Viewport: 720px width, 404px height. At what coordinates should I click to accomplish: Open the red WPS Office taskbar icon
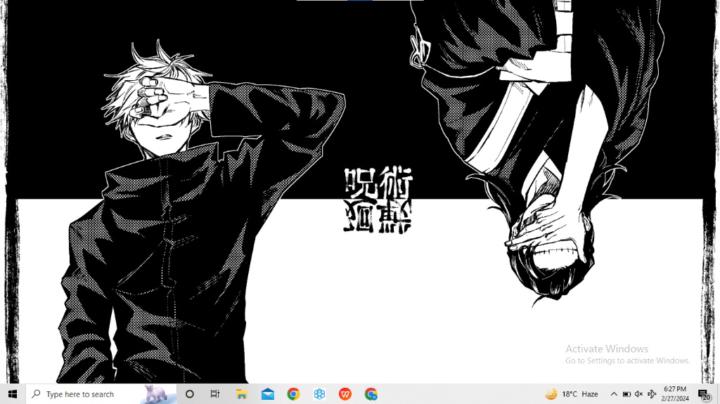pos(345,394)
